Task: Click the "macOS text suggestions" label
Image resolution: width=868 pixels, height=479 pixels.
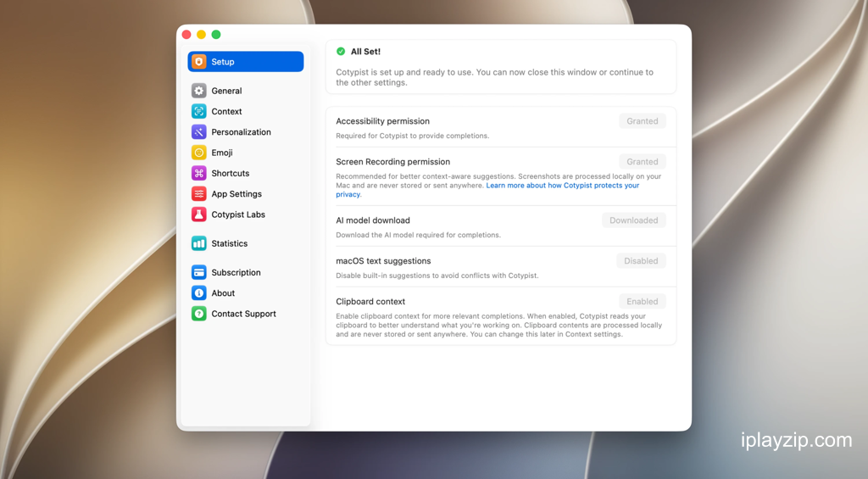Action: click(x=383, y=261)
